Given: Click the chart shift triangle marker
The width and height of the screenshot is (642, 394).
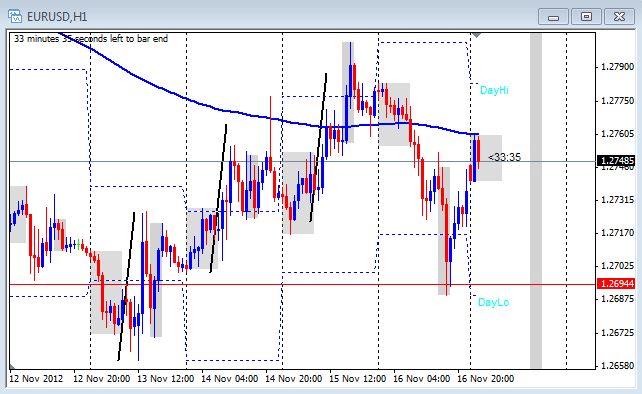Looking at the screenshot, I should point(476,36).
